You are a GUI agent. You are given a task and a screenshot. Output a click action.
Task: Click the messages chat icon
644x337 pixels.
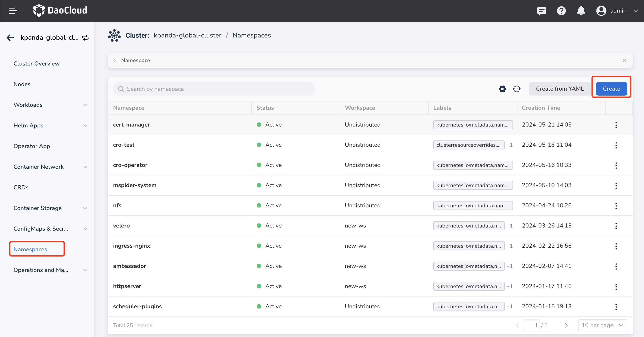coord(541,11)
